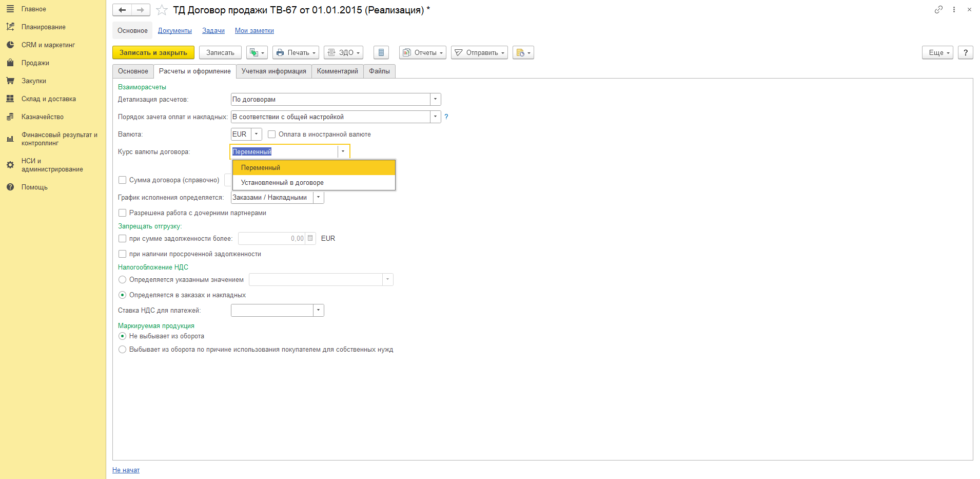Open the create-based-on toolbar button
Image resolution: width=980 pixels, height=479 pixels.
tap(257, 53)
